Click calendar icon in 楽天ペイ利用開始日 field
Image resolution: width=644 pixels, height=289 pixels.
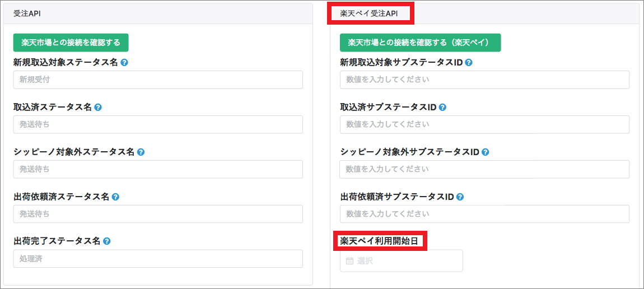349,261
